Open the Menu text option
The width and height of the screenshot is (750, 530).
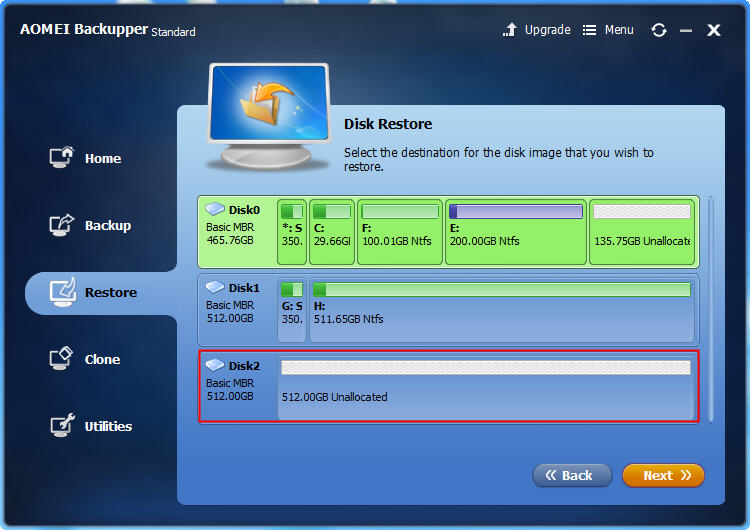(619, 30)
